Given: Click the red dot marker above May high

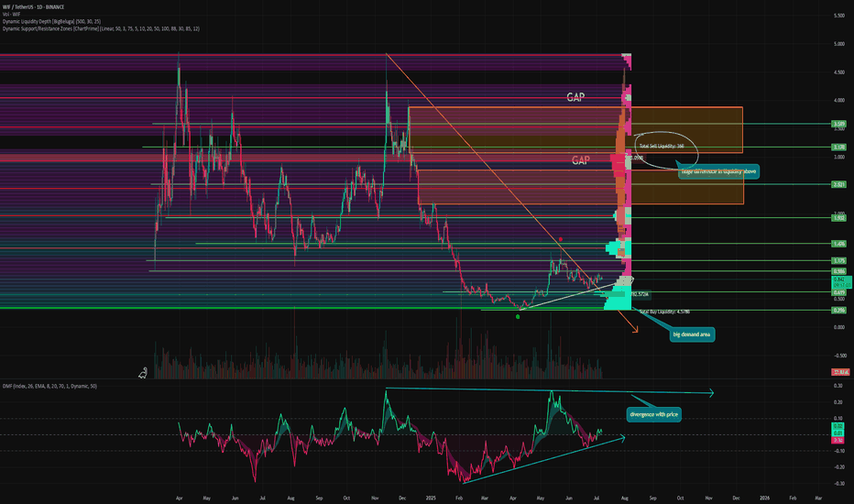Looking at the screenshot, I should (561, 239).
